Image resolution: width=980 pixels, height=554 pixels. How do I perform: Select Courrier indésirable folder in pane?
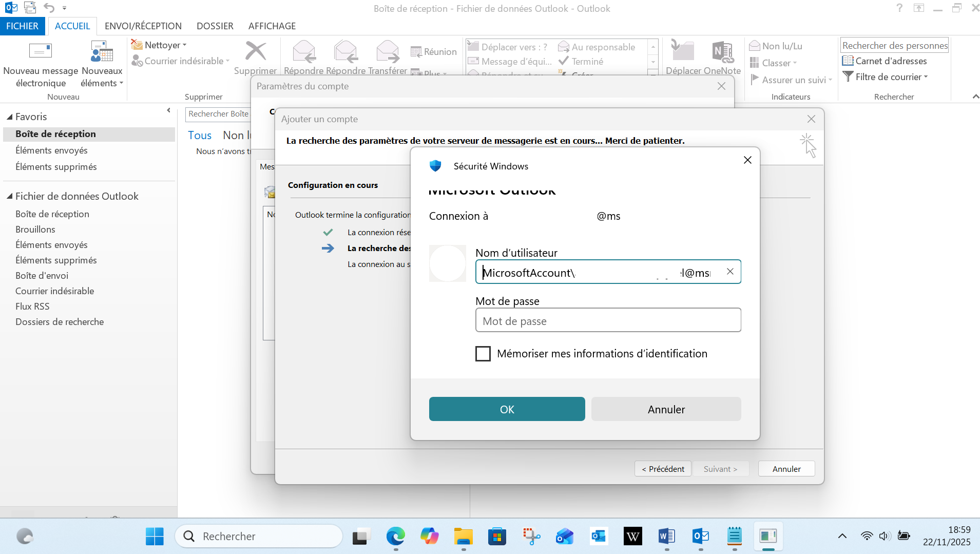click(55, 291)
